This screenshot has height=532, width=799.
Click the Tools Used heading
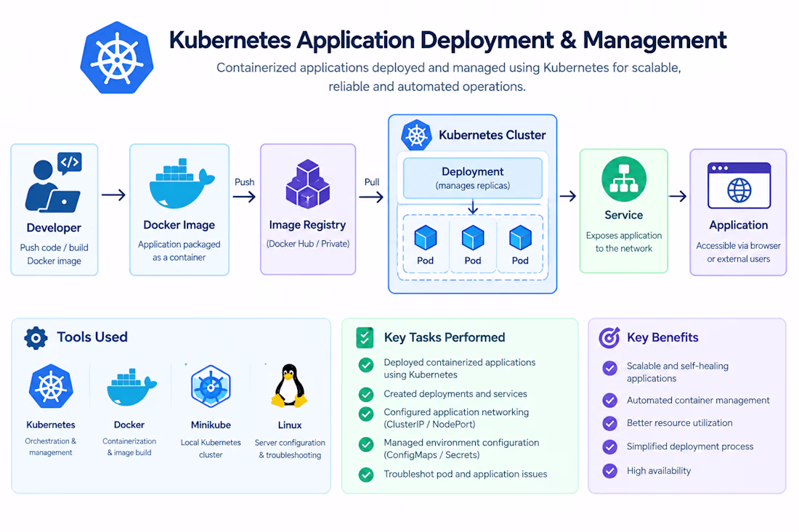tap(92, 337)
